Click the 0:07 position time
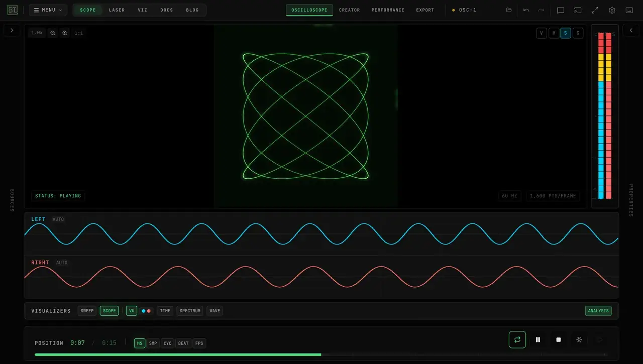This screenshot has height=364, width=643. pos(77,343)
